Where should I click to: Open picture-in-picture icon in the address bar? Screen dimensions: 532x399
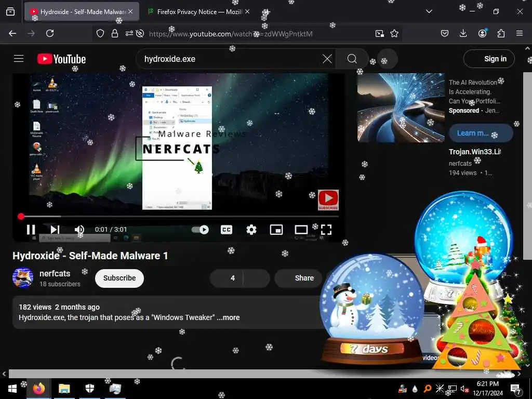click(380, 33)
